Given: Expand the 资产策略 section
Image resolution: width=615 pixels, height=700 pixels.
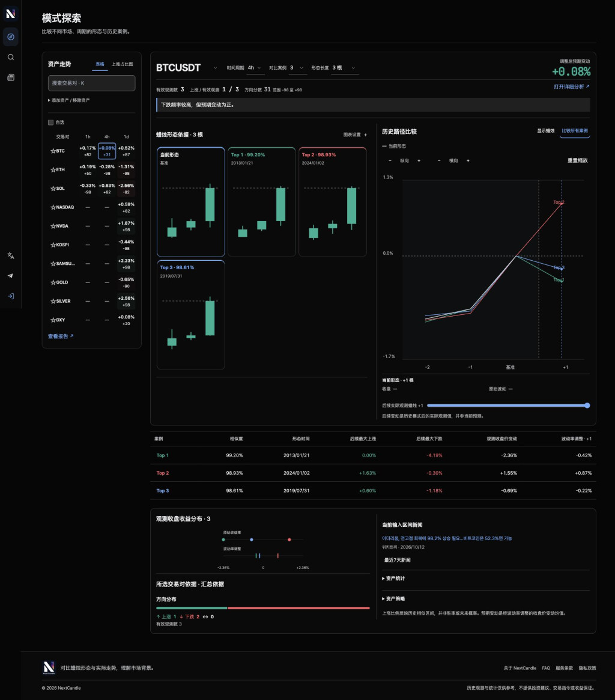Looking at the screenshot, I should pos(393,598).
